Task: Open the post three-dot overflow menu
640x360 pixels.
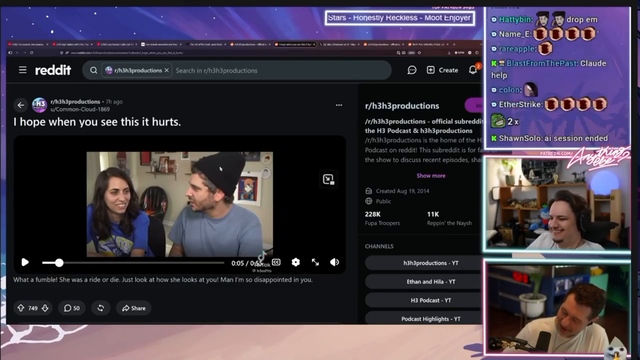Action: (339, 105)
